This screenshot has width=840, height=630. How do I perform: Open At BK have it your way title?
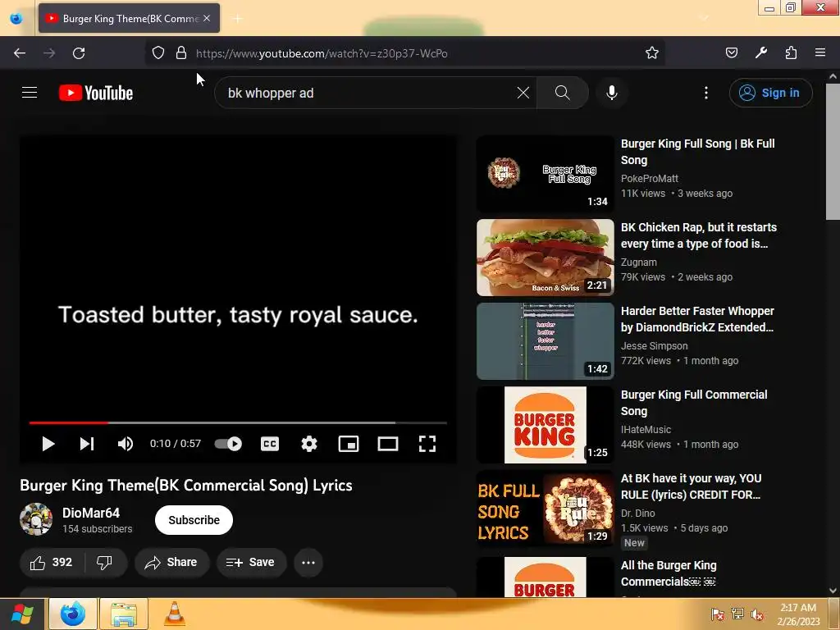point(691,486)
